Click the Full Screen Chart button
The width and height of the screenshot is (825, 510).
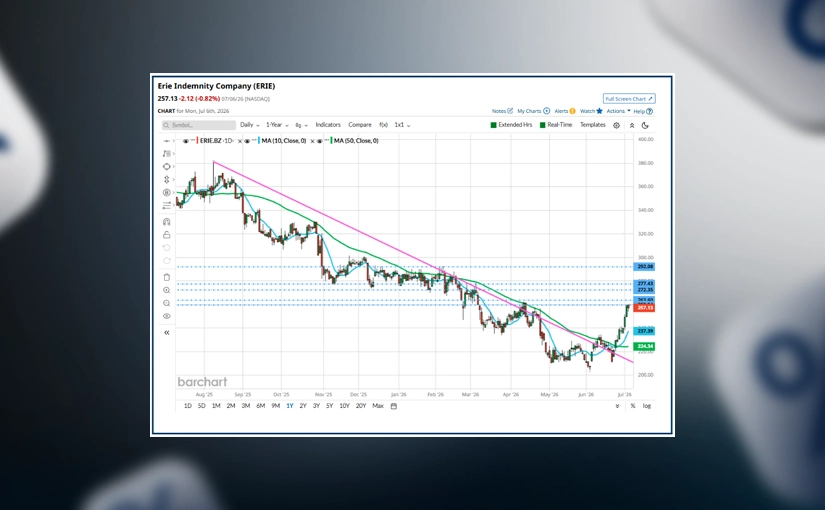629,99
